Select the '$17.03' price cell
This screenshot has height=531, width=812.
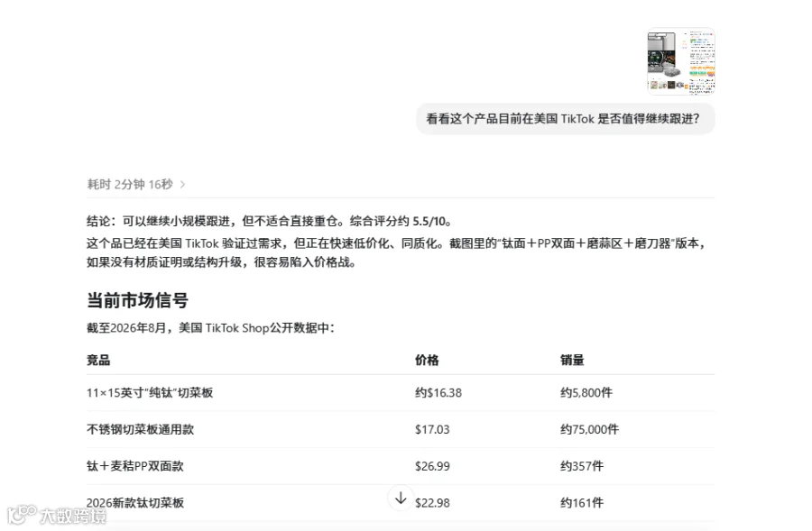click(432, 429)
